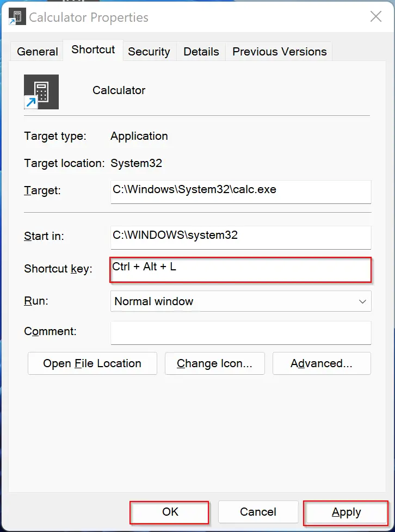Click the empty Comment field
395x532 pixels.
click(x=241, y=333)
